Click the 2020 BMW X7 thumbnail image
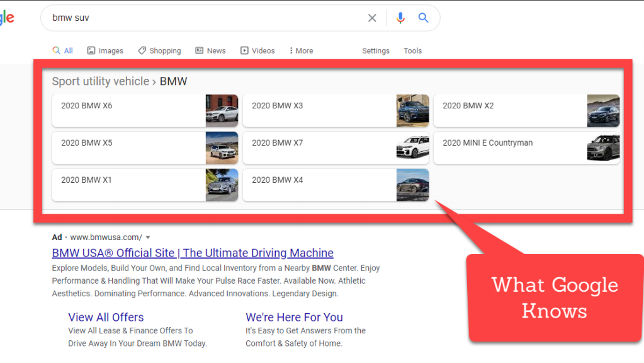644x363 pixels. pos(412,148)
